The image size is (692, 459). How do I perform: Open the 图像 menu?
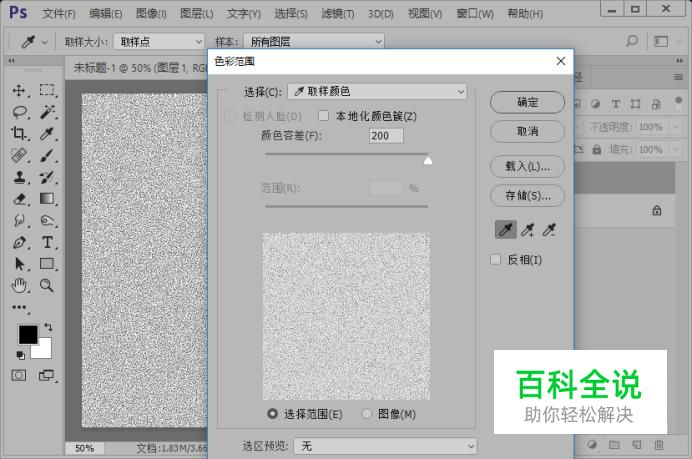pos(151,14)
